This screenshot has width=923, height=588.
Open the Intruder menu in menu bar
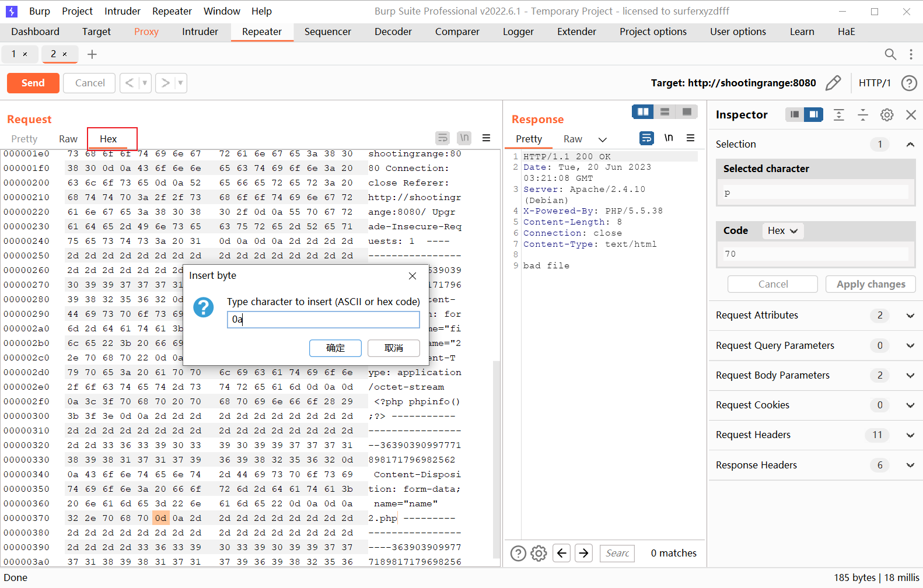click(123, 11)
